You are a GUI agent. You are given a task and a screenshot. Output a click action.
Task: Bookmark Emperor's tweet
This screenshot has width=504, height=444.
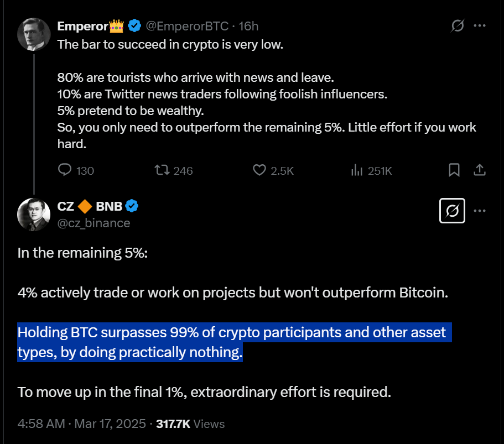(454, 170)
